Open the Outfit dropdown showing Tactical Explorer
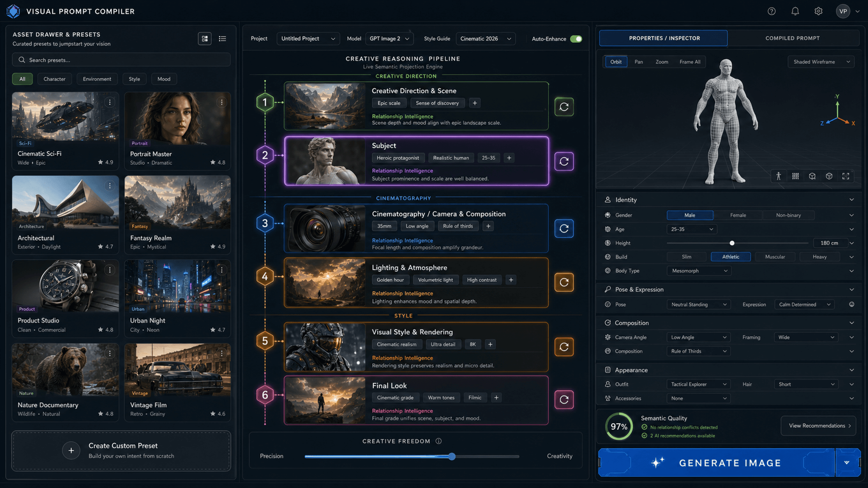 [698, 384]
